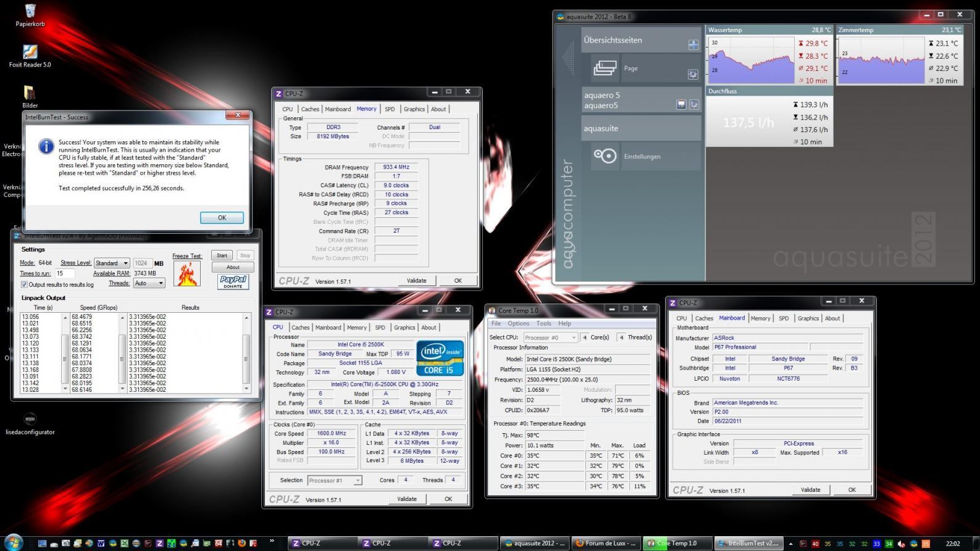Launch Word from quick launch bar
Viewport: 980px width, 551px height.
(101, 544)
